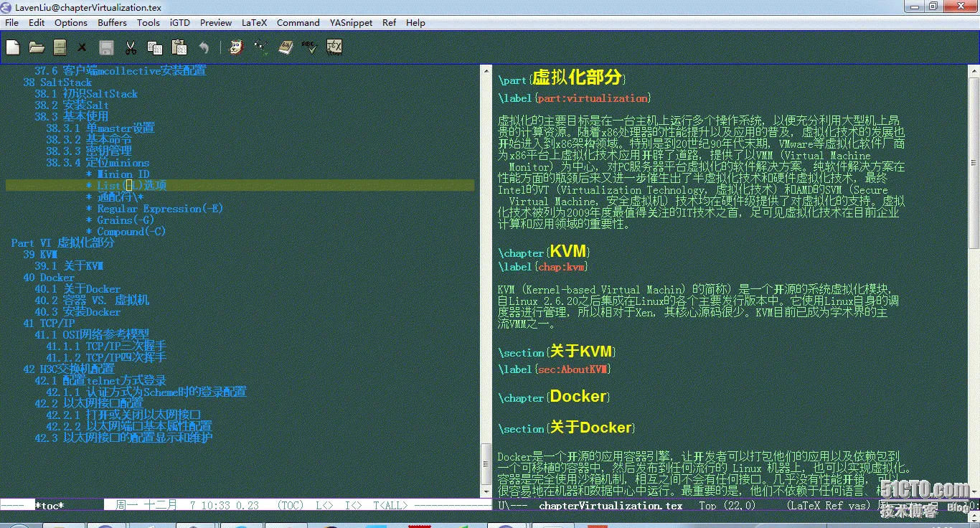Open the Buffers menu
980x528 pixels.
(112, 22)
